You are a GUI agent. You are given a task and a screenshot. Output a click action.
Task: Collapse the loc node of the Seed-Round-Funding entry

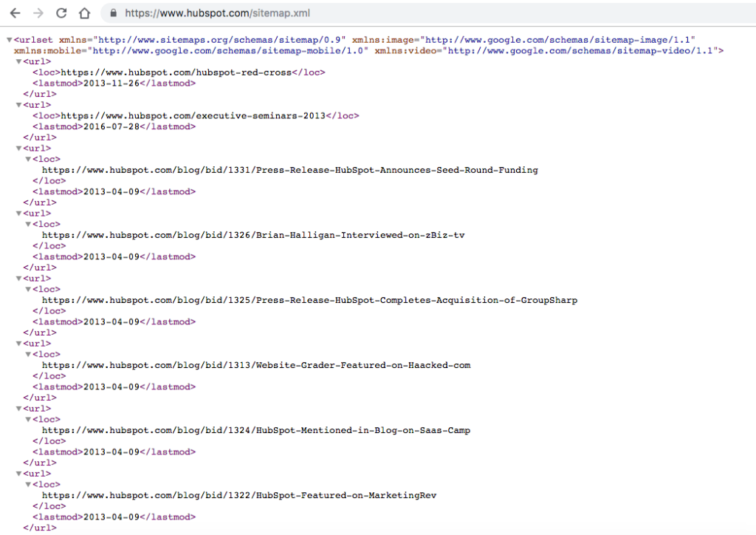tap(28, 160)
